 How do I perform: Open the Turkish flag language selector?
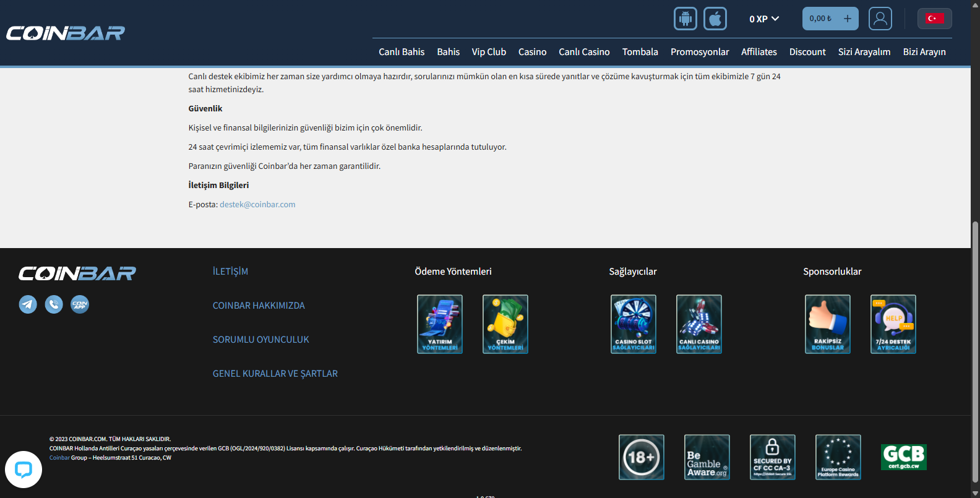pos(935,19)
